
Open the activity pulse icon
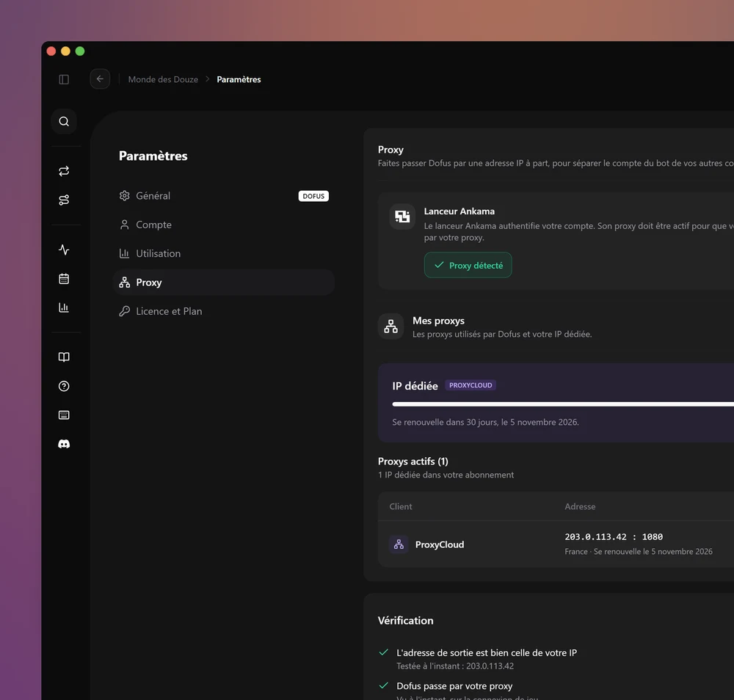pyautogui.click(x=64, y=250)
